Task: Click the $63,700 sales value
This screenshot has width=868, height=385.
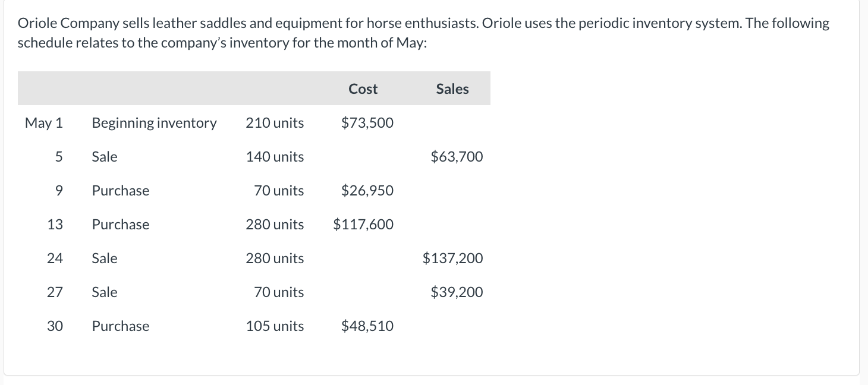Action: point(457,157)
